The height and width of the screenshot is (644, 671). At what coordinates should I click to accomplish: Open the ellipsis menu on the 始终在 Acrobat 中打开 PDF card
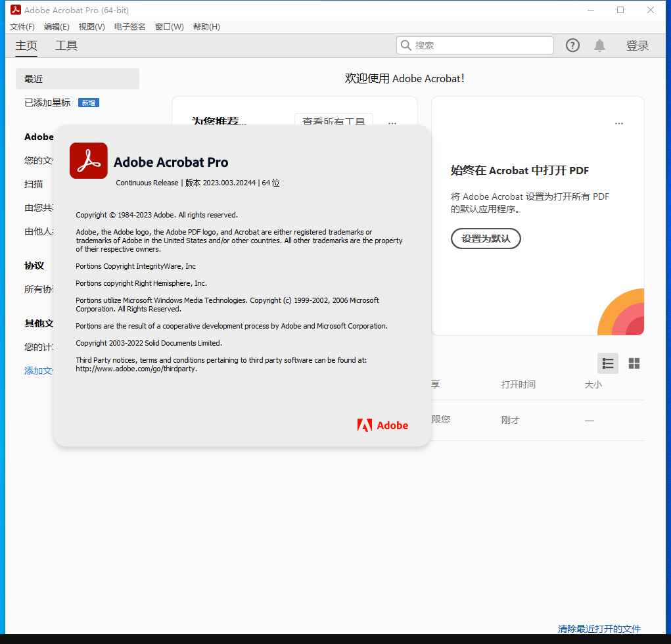[618, 123]
